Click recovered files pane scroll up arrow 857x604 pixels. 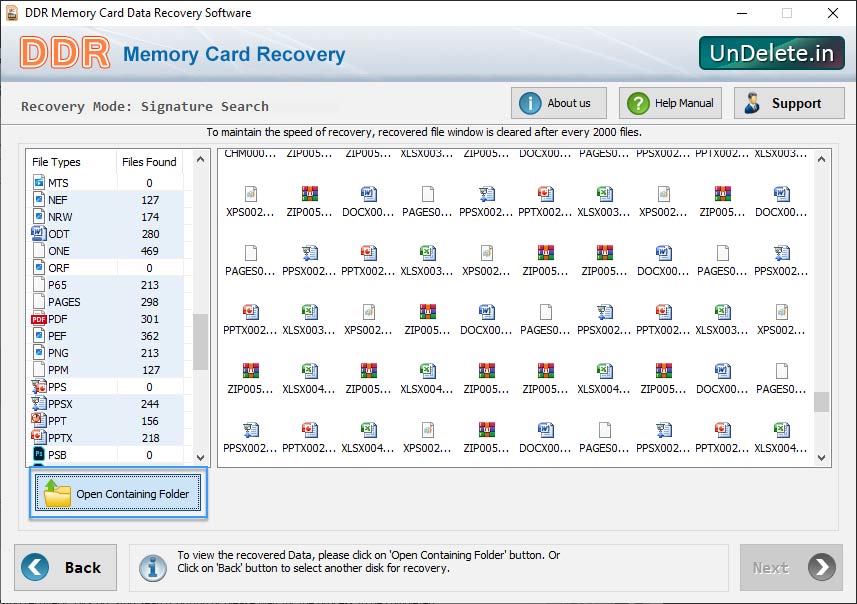click(x=821, y=160)
